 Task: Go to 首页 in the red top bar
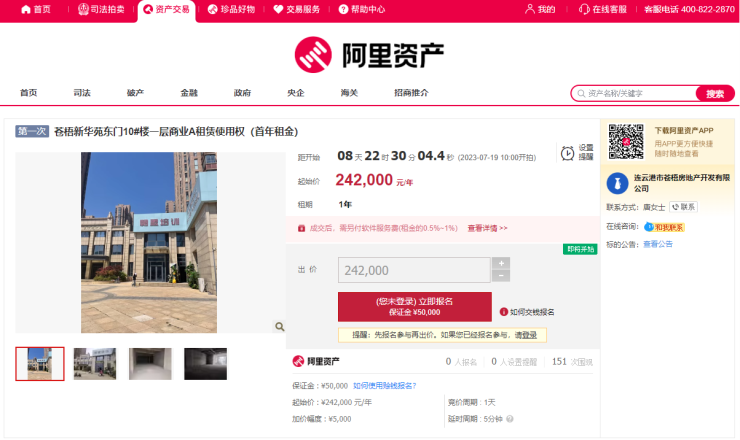(x=36, y=9)
